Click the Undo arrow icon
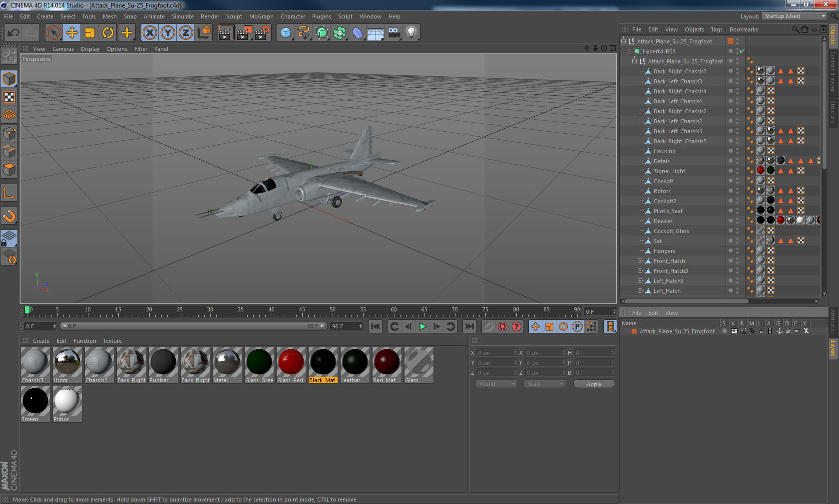839x504 pixels. pyautogui.click(x=13, y=33)
